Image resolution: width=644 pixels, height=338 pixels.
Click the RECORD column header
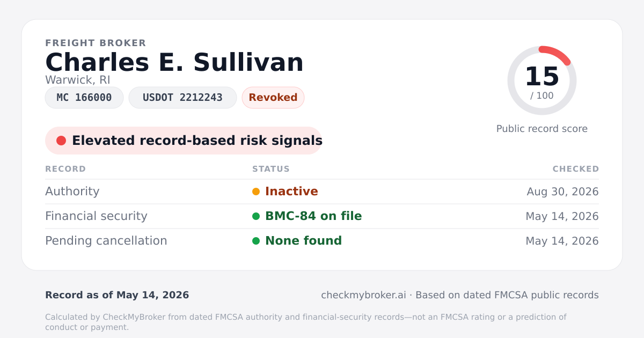pos(65,169)
